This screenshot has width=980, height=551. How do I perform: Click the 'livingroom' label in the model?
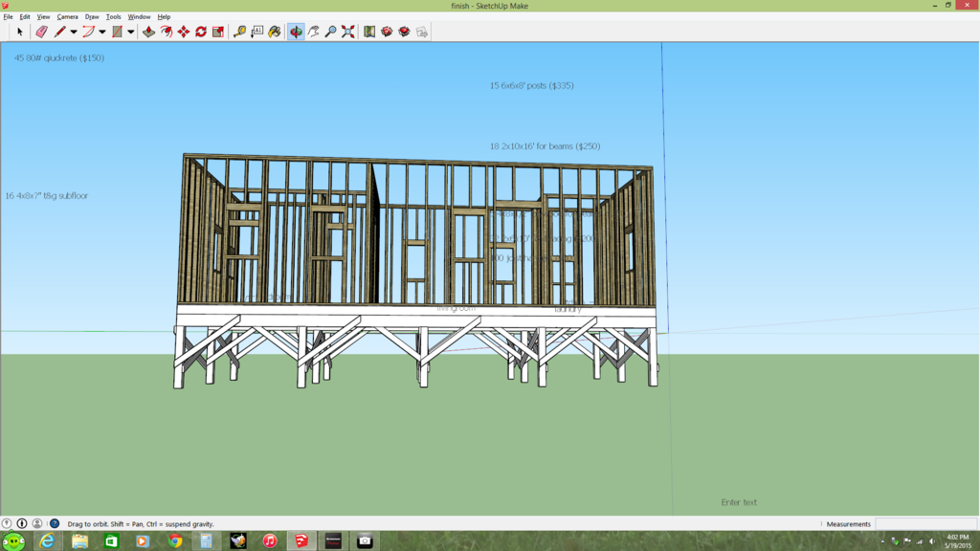[x=456, y=308]
